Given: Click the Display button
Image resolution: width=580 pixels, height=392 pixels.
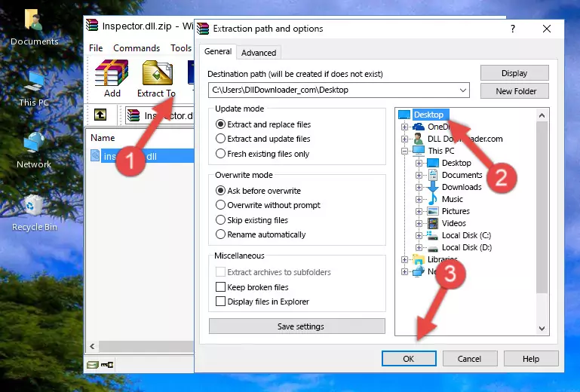Looking at the screenshot, I should (x=514, y=73).
